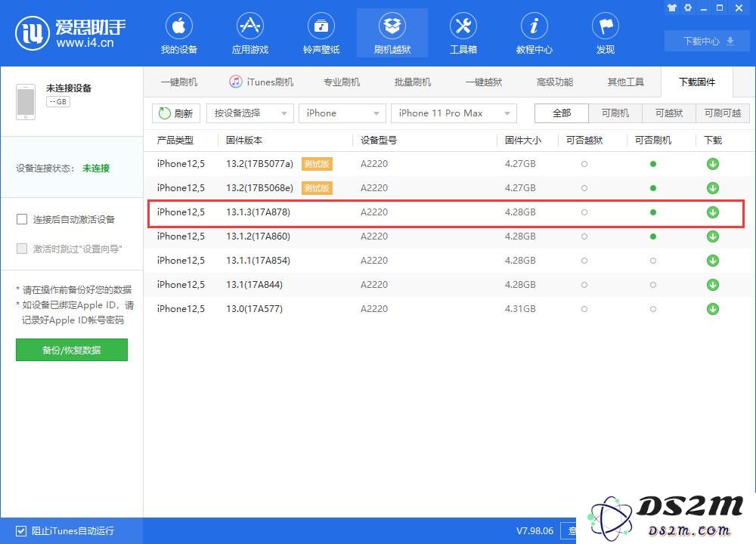The image size is (756, 544).
Task: Toggle 激活时跳过"设置向导" checkbox
Action: click(22, 249)
